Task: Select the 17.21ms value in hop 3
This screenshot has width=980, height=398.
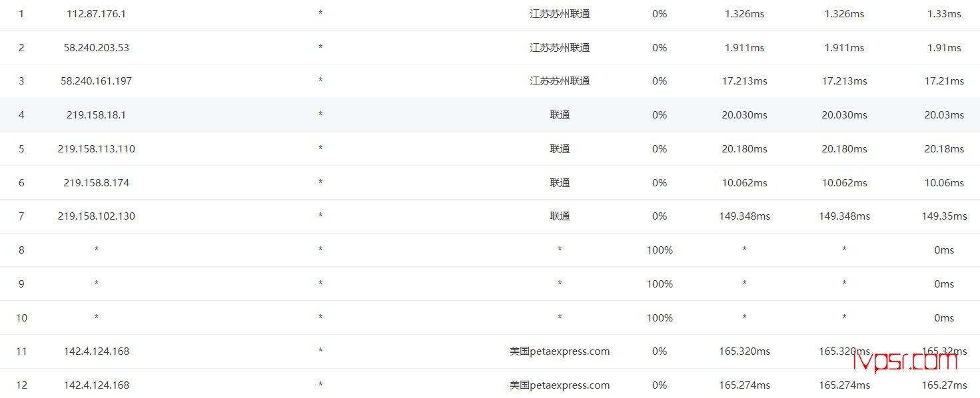Action: [944, 81]
